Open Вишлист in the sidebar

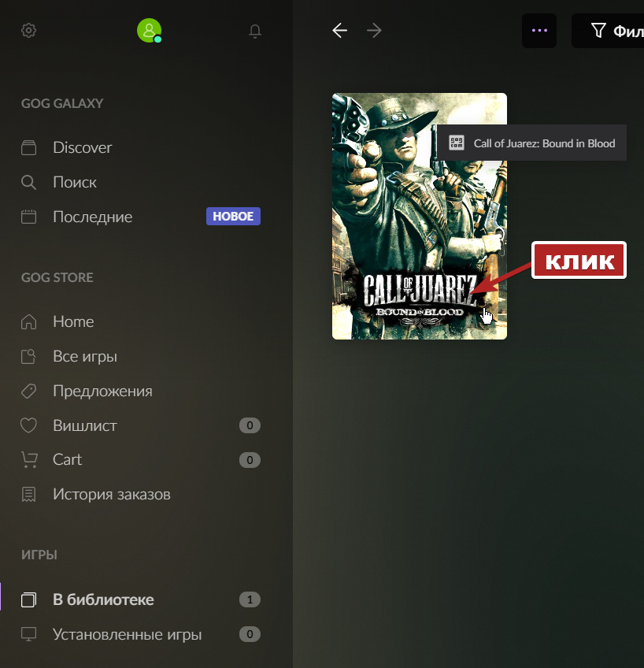tap(85, 425)
